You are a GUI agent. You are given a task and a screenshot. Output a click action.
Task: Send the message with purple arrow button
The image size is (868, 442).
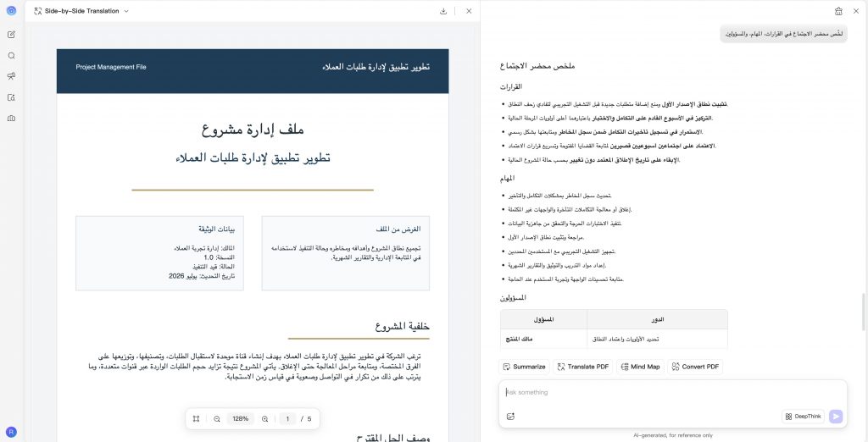(x=836, y=417)
